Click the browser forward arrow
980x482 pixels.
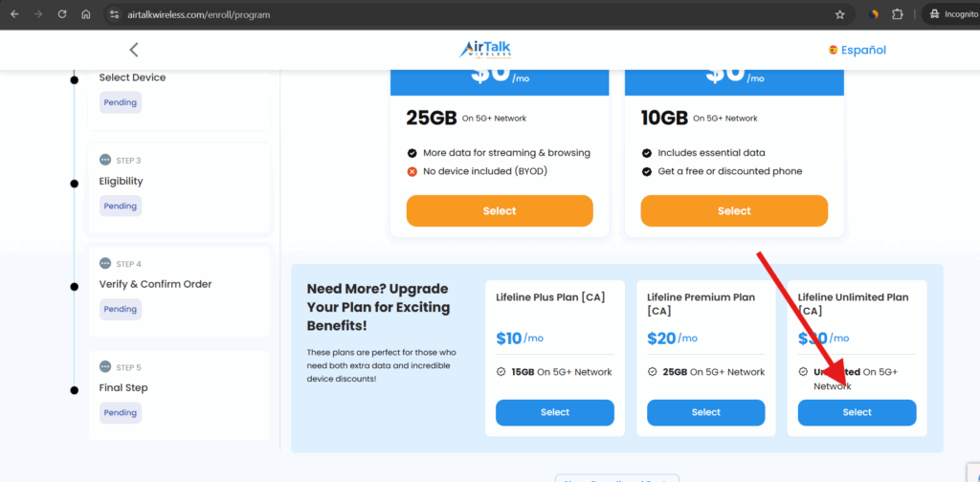pos(38,14)
